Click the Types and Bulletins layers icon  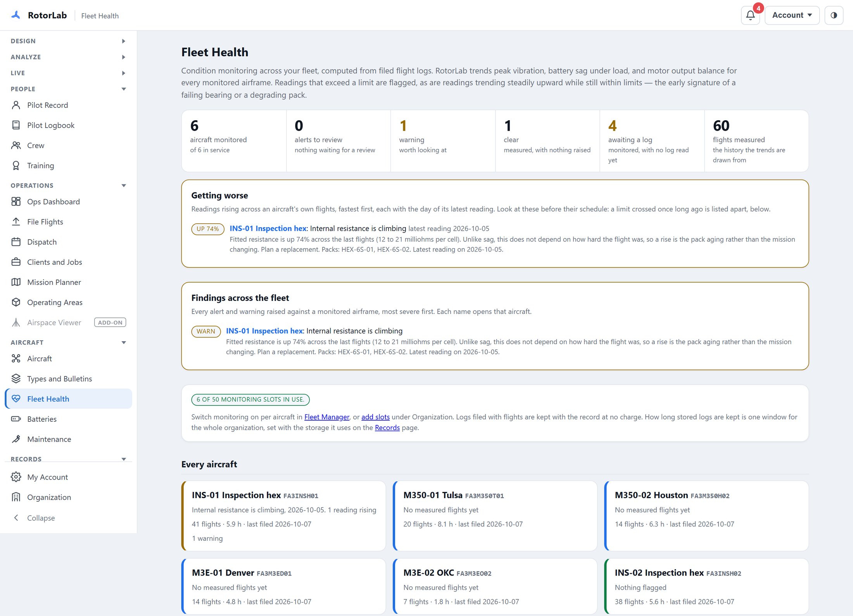click(x=16, y=379)
